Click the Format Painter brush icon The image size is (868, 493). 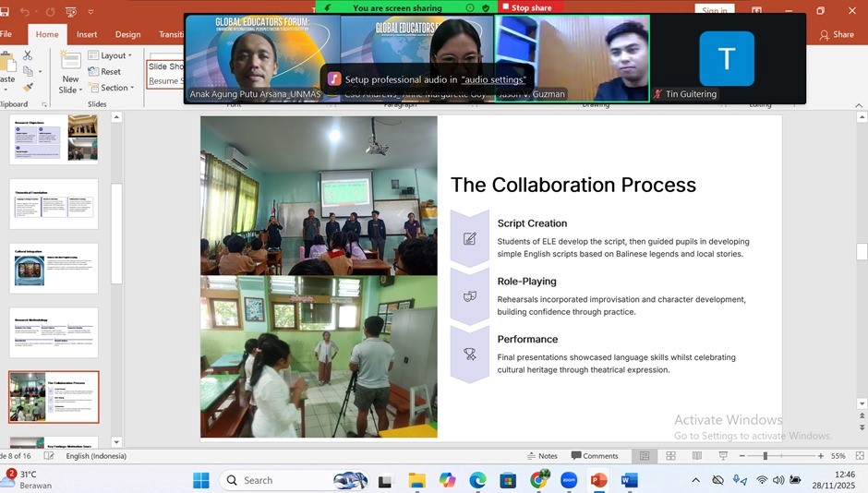pos(28,87)
